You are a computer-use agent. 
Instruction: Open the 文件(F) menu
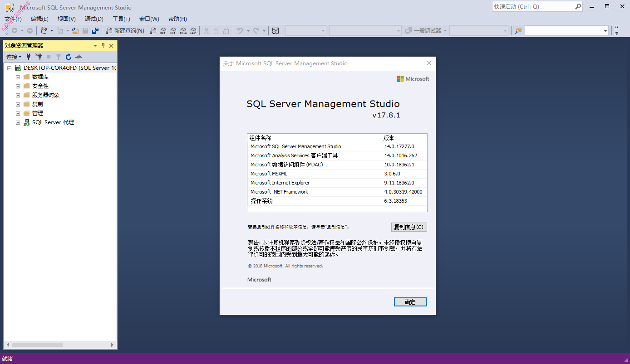click(x=13, y=19)
